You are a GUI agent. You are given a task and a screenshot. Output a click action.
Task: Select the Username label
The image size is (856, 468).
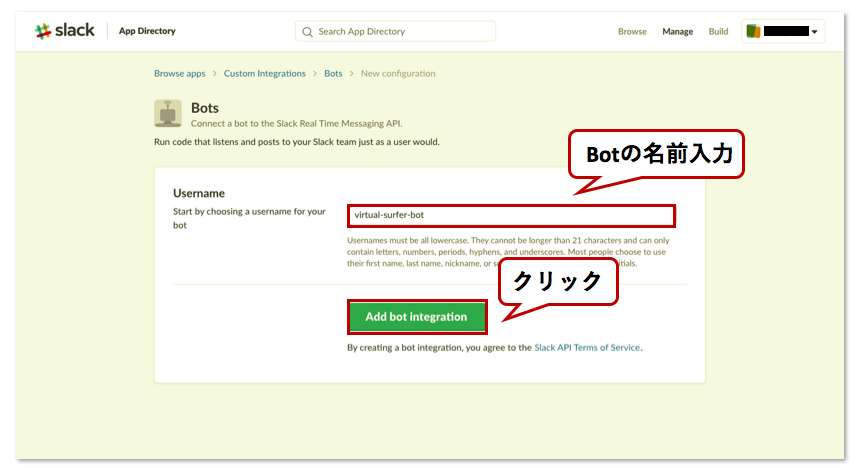[x=199, y=193]
